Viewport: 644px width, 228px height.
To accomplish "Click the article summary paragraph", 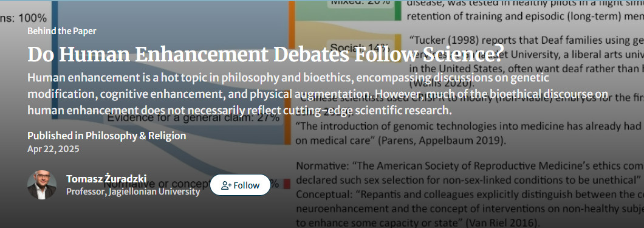I will 318,94.
